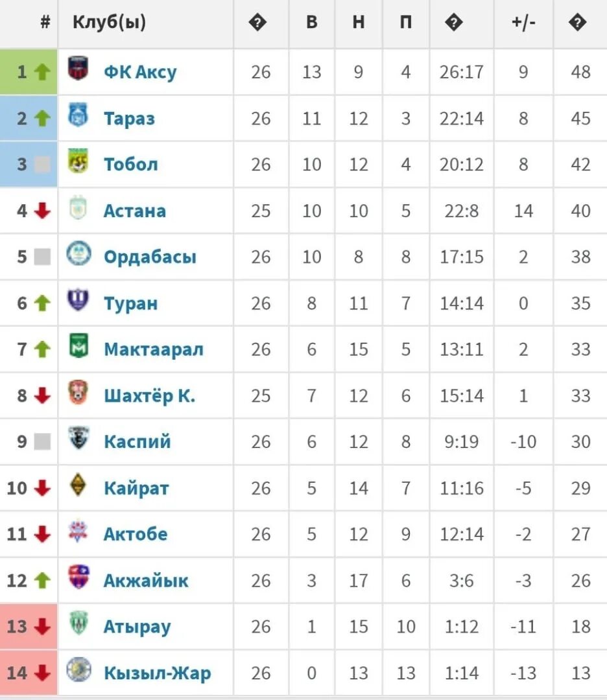Viewport: 607px width, 700px height.
Task: Click the Мактаарал green badge
Action: 78,345
